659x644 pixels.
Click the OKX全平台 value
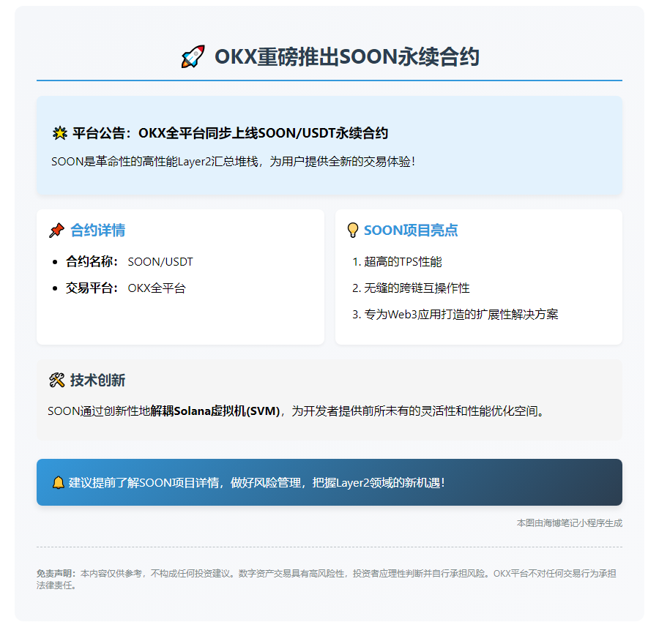click(157, 288)
